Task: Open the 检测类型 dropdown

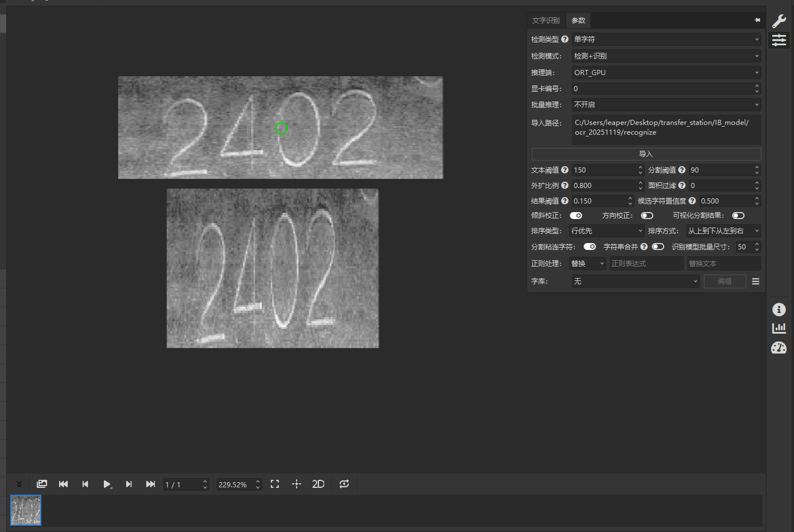Action: (x=666, y=40)
